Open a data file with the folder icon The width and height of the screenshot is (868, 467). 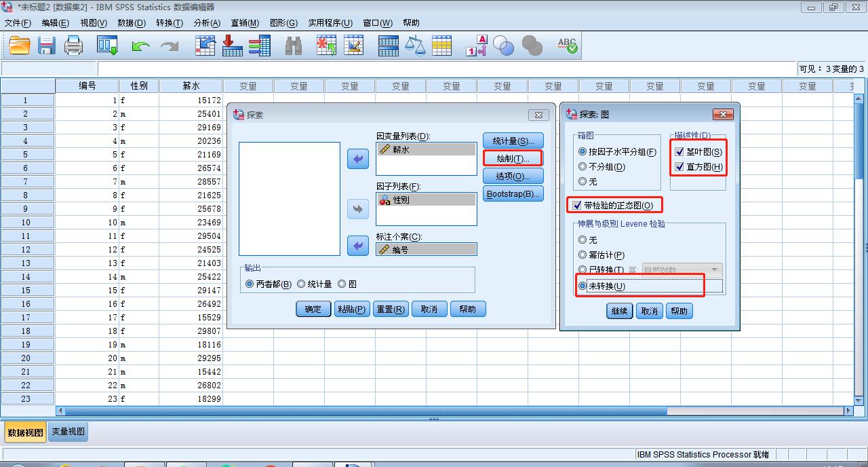click(20, 45)
